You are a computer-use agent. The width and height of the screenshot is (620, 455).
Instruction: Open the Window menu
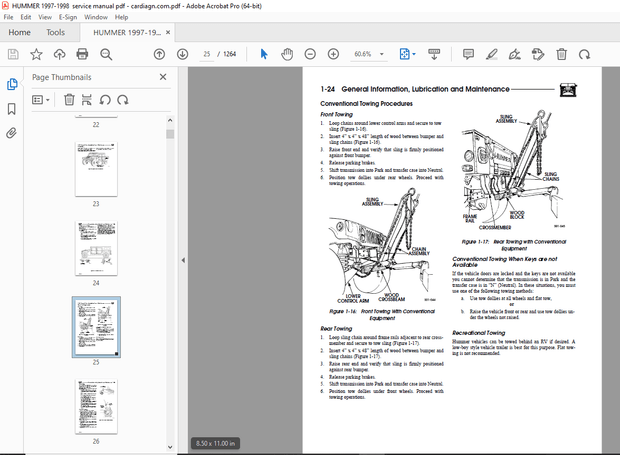(96, 17)
